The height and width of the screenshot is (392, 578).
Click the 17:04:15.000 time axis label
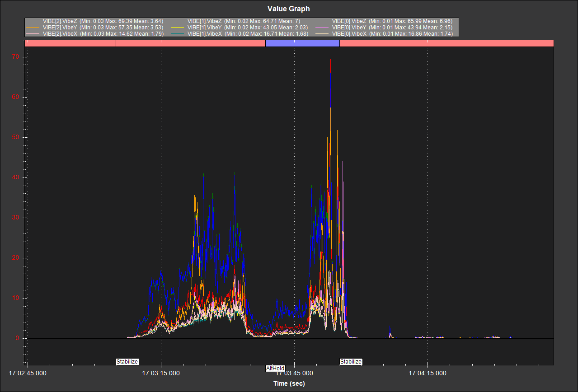tap(428, 373)
